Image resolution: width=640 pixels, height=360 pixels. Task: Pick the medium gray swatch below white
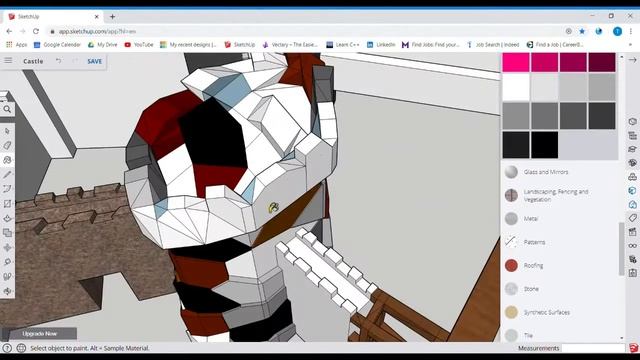pyautogui.click(x=516, y=116)
